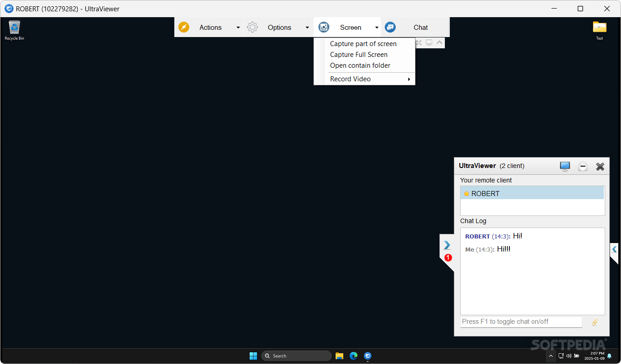Click the monitor icon in the floating toolbar
The height and width of the screenshot is (364, 621).
[x=429, y=42]
